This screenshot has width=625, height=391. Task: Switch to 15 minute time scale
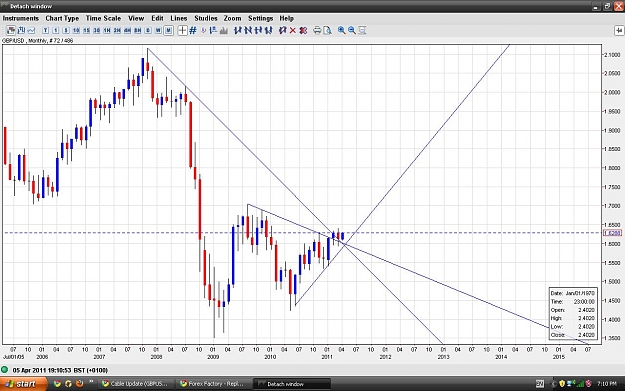tap(86, 30)
